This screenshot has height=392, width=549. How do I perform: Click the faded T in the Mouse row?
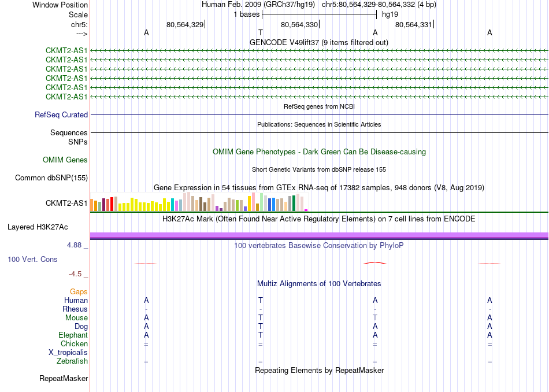[x=375, y=318]
